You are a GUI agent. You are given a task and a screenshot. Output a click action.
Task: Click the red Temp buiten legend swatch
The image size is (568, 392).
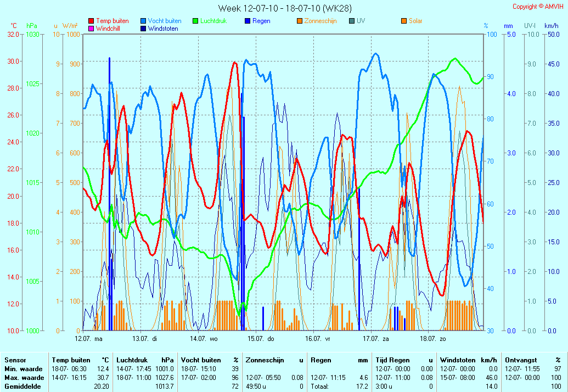[91, 21]
